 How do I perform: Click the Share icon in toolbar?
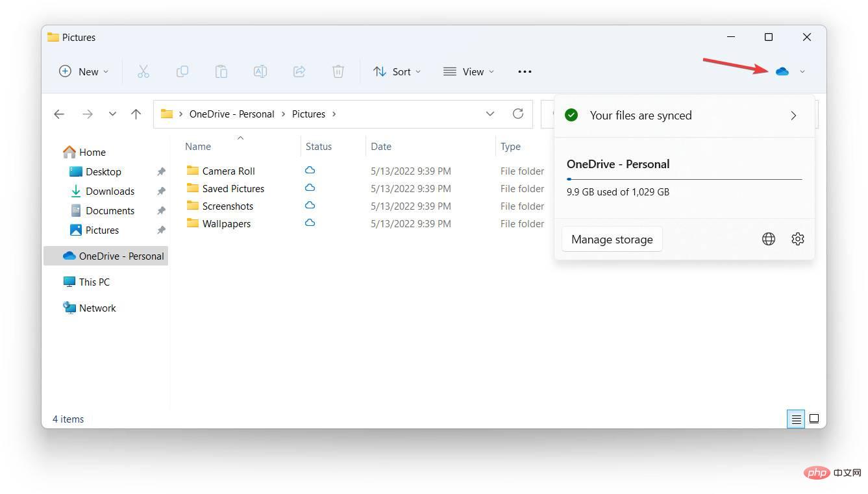point(299,71)
